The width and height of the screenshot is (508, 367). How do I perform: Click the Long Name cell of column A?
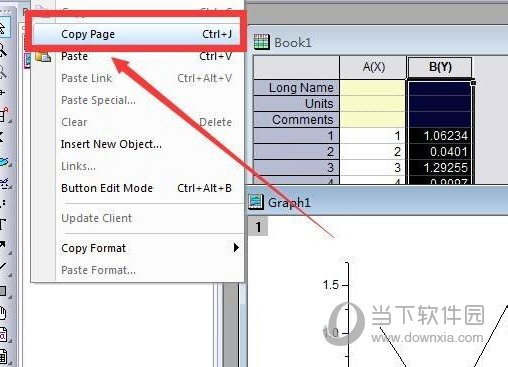(x=373, y=88)
